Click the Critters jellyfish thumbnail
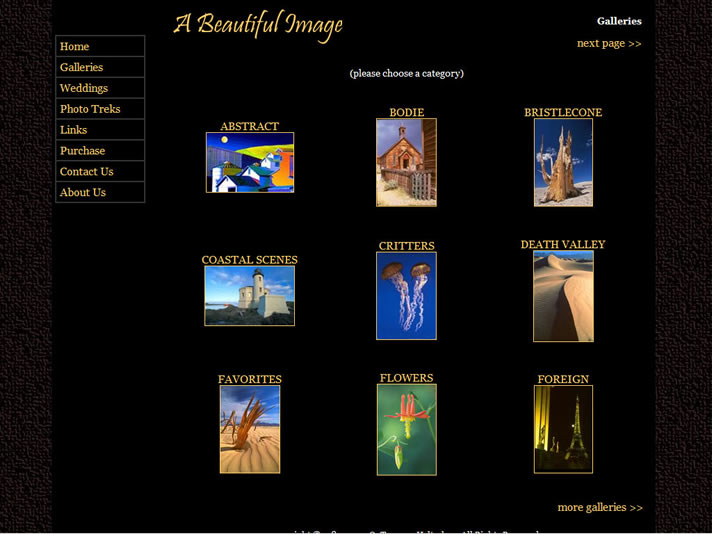The image size is (712, 534). click(406, 296)
